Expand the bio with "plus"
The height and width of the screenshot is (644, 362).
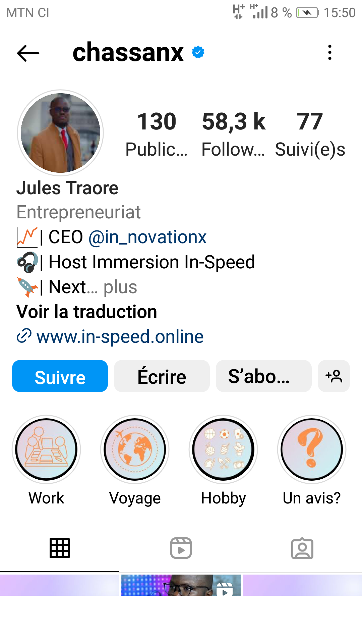[120, 287]
